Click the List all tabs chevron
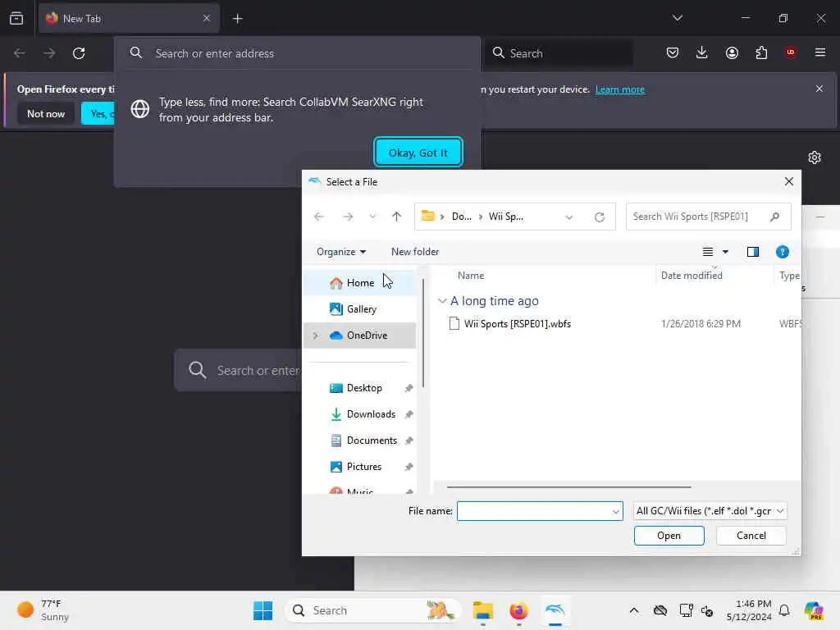 pos(677,18)
